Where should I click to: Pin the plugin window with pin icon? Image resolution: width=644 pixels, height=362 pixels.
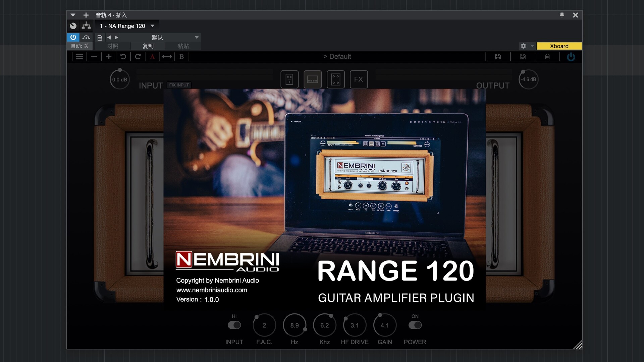coord(562,15)
